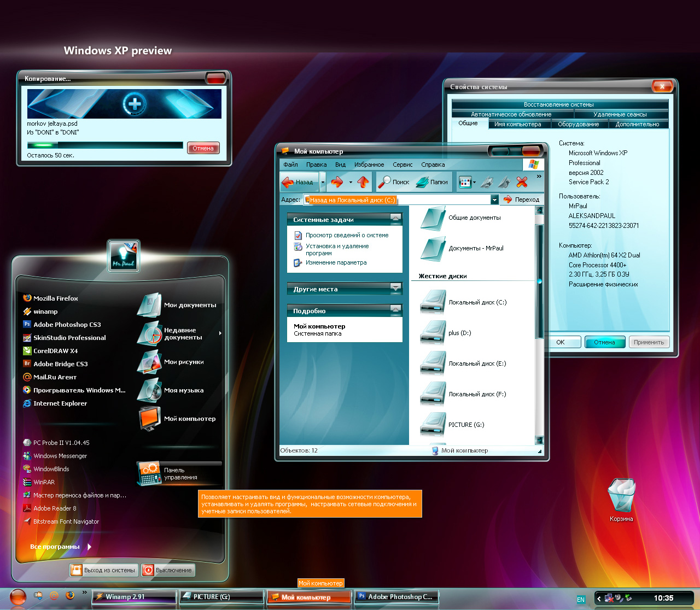Viewport: 700px width, 610px height.
Task: Open the Общие документы folder icon
Action: point(434,218)
